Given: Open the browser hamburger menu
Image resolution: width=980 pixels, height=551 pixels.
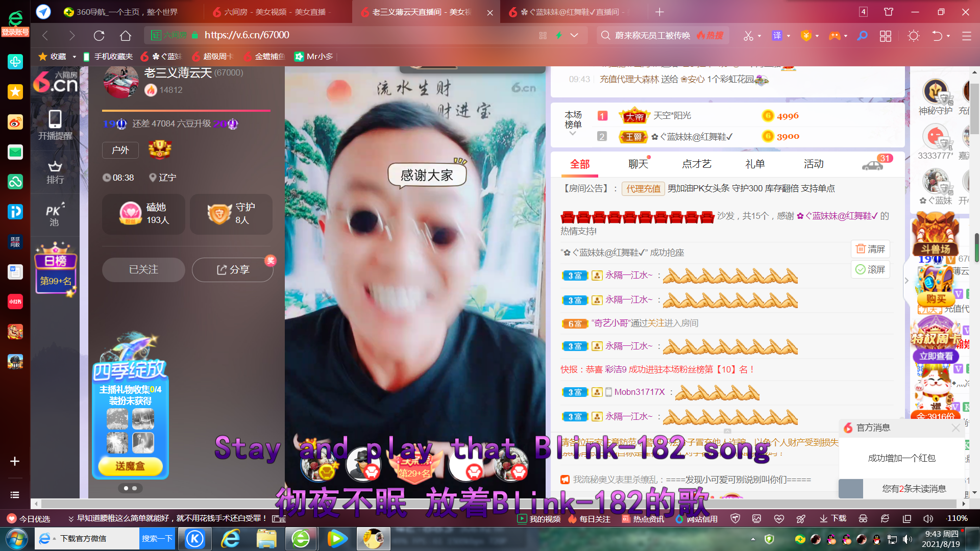Looking at the screenshot, I should [966, 36].
